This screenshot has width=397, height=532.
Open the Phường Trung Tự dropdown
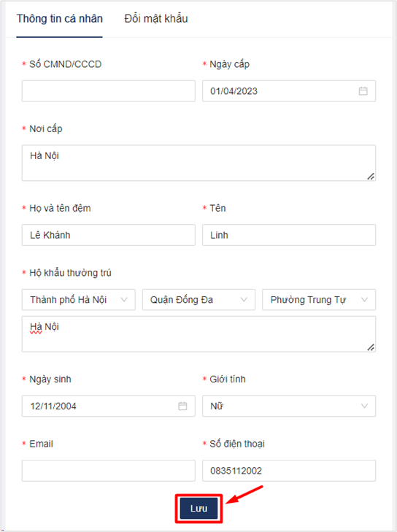319,300
